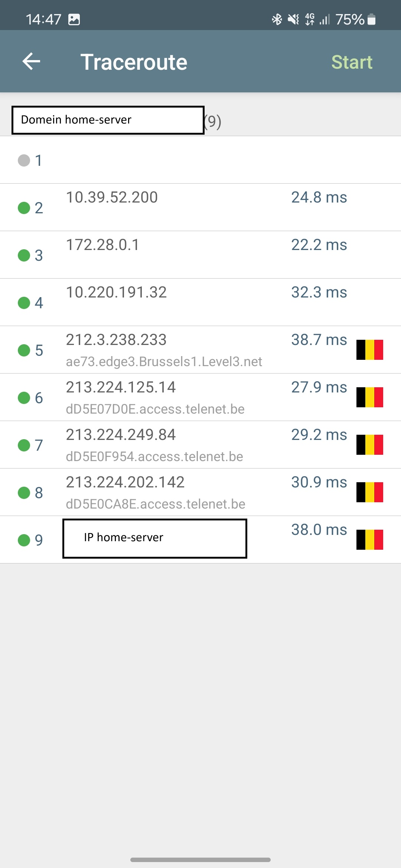
Task: Tap the Belgian flag on hop 7
Action: tap(369, 445)
